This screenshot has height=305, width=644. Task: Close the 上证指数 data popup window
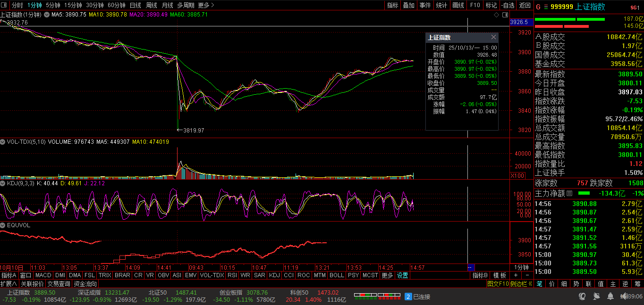493,37
